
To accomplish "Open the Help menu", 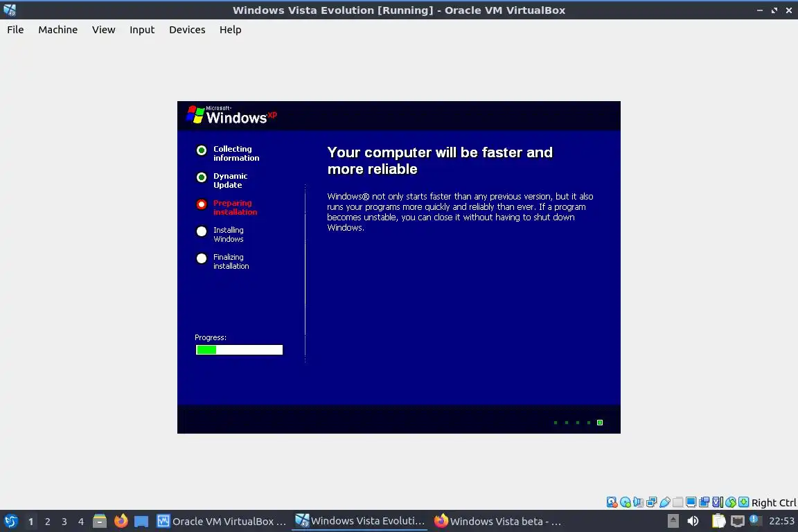I will pos(231,30).
